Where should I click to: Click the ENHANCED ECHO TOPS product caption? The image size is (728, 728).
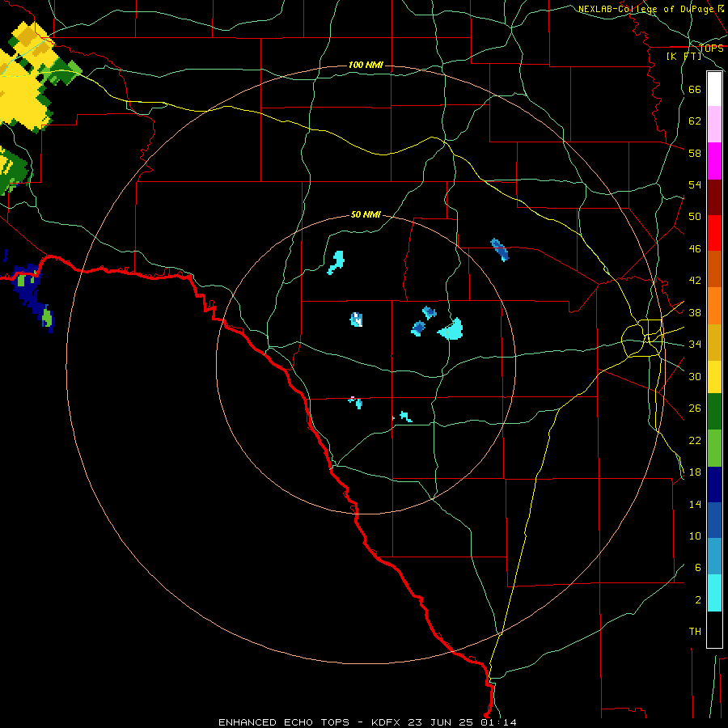coord(284,722)
